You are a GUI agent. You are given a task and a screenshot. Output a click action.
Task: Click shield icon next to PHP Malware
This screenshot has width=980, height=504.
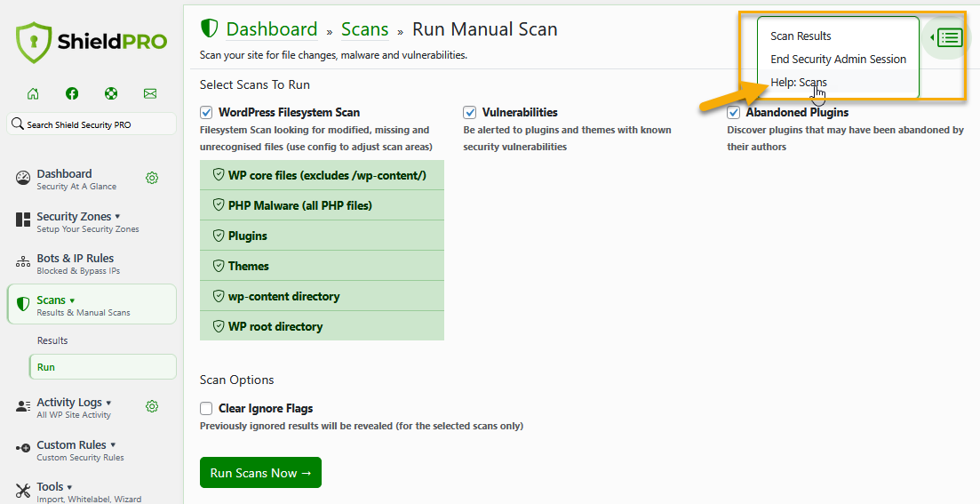coord(219,204)
